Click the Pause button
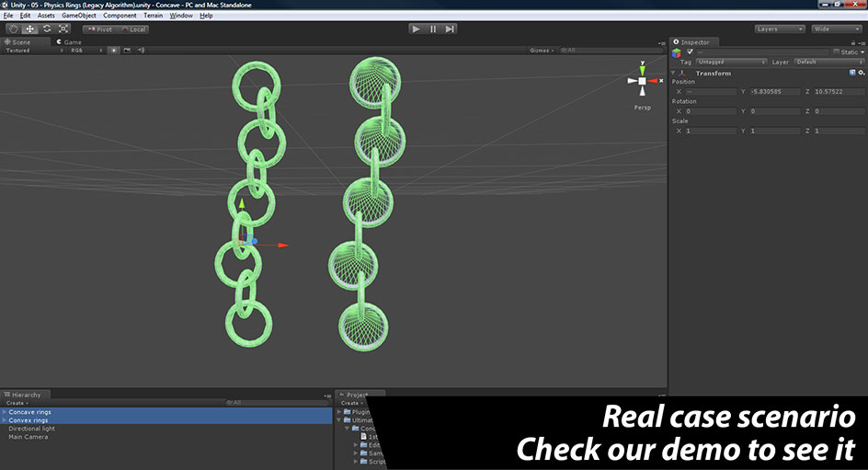The height and width of the screenshot is (470, 868). (x=433, y=29)
